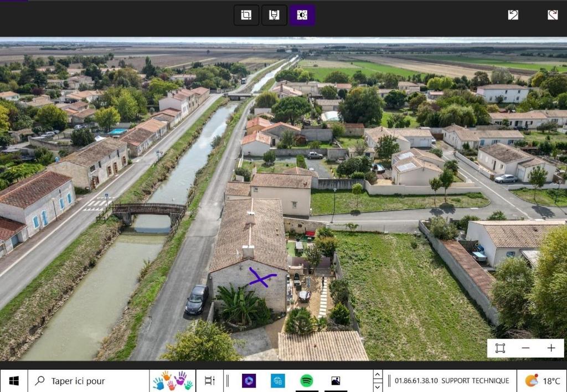Select the Crop and rotate tool

click(x=246, y=15)
